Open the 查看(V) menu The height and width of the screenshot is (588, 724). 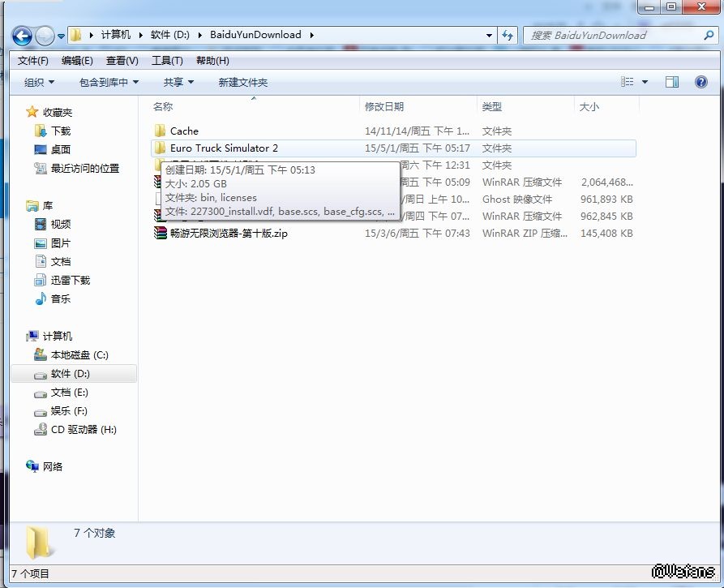122,61
